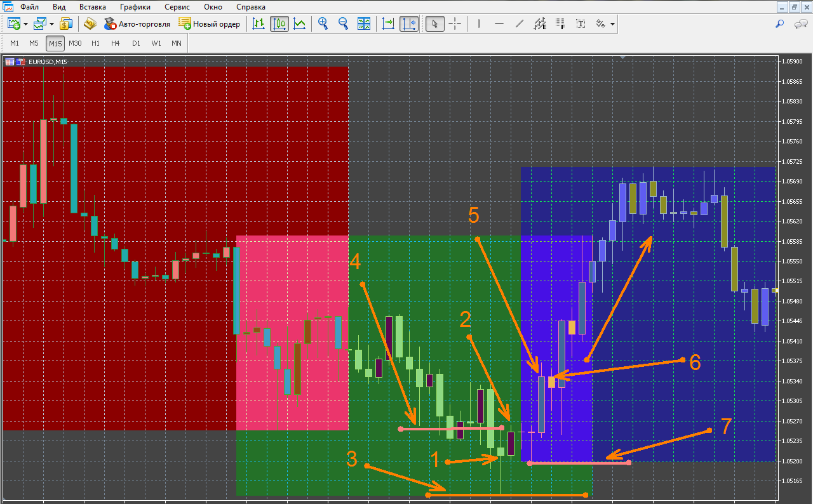This screenshot has height=504, width=813.
Task: Select the horizontal line drawing tool
Action: point(499,24)
